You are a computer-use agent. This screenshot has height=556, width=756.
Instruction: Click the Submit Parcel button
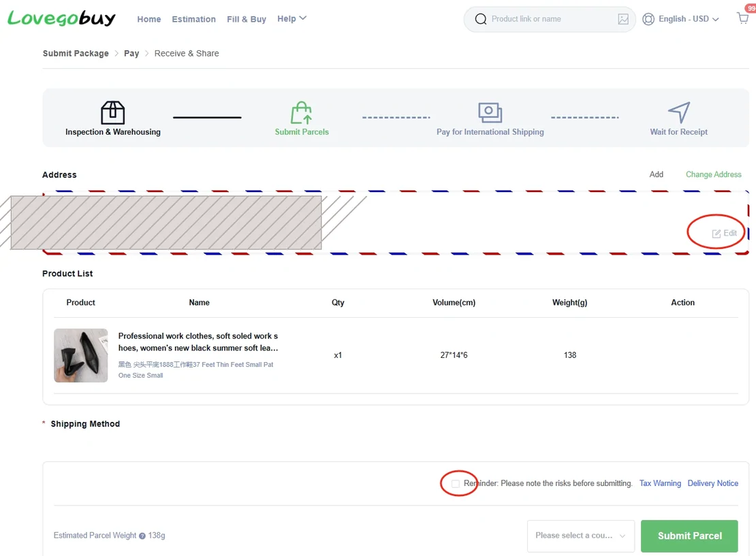pos(689,536)
